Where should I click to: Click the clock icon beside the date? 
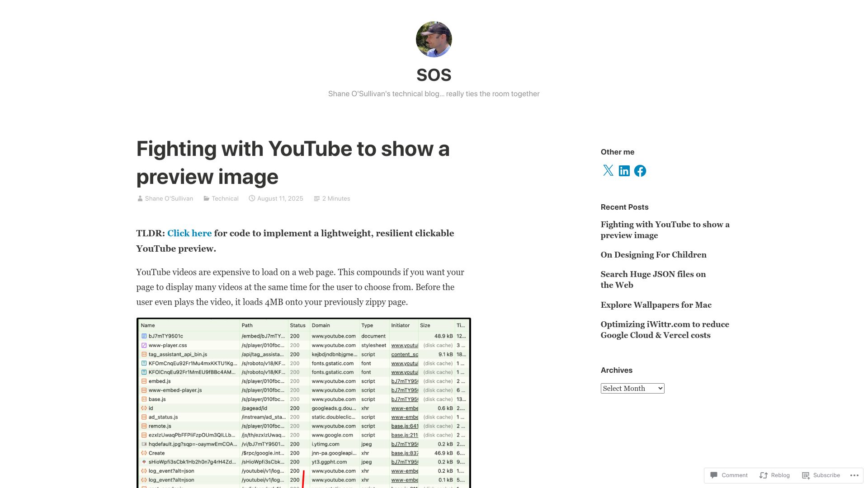tap(252, 198)
